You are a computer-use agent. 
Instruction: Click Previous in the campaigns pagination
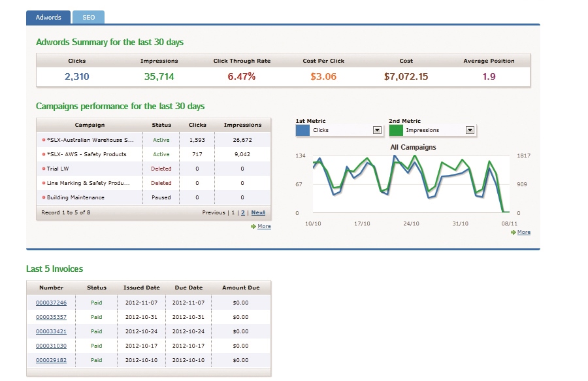[215, 212]
